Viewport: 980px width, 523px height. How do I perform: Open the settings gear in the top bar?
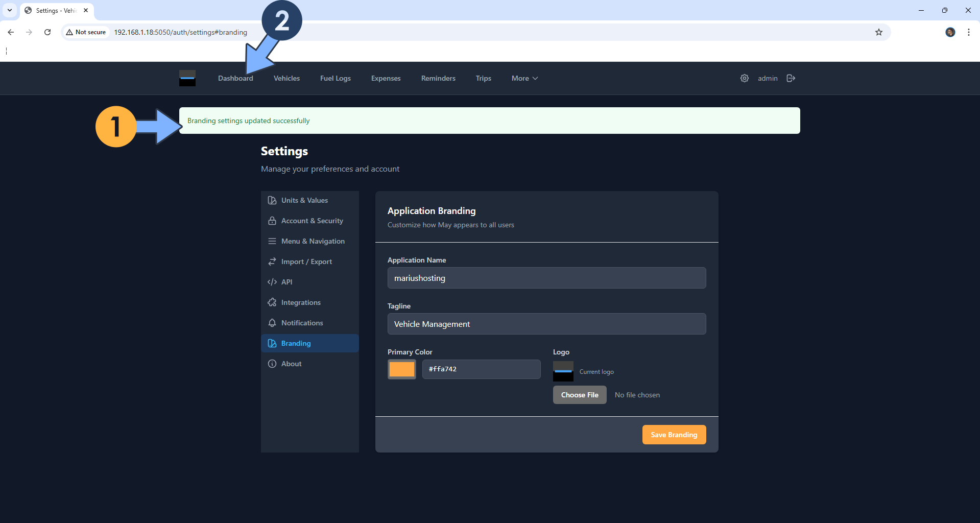[744, 78]
